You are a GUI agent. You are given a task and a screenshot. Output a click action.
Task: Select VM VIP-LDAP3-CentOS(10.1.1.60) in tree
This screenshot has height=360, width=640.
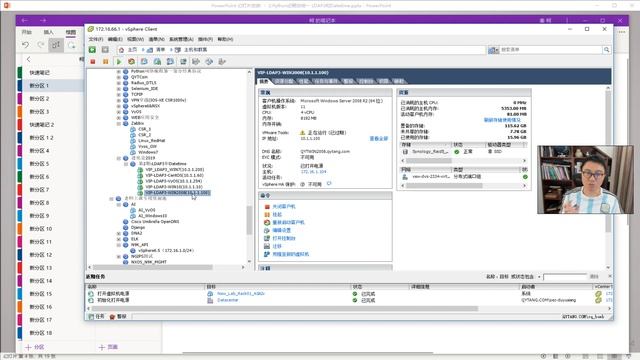click(x=174, y=176)
